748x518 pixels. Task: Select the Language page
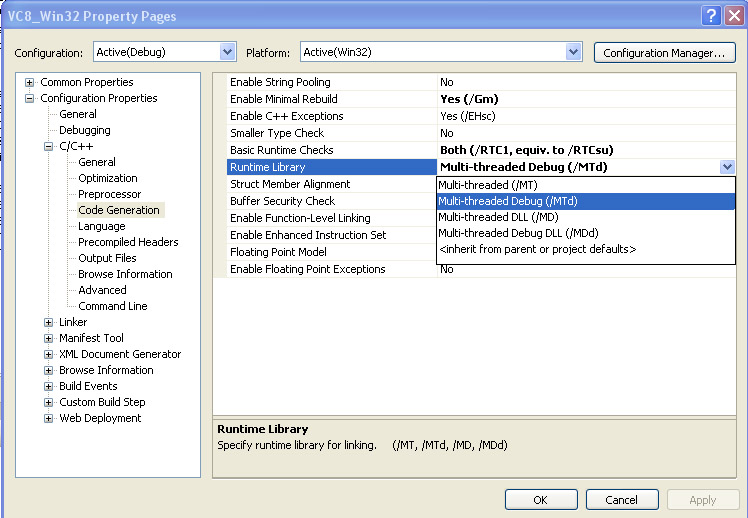click(102, 226)
